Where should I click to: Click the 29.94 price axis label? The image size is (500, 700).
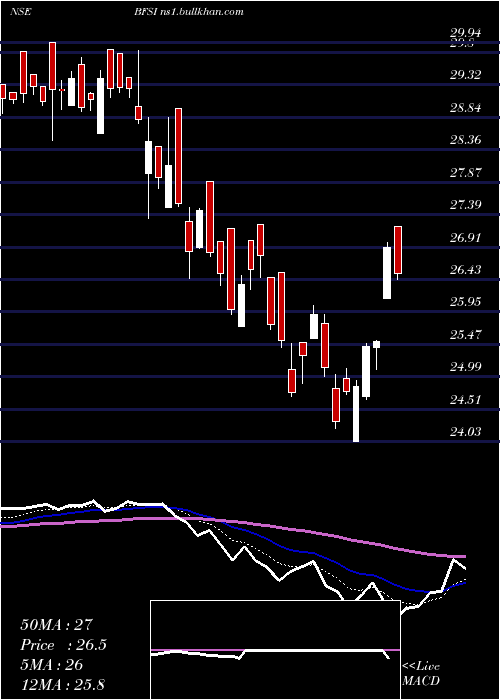(466, 33)
